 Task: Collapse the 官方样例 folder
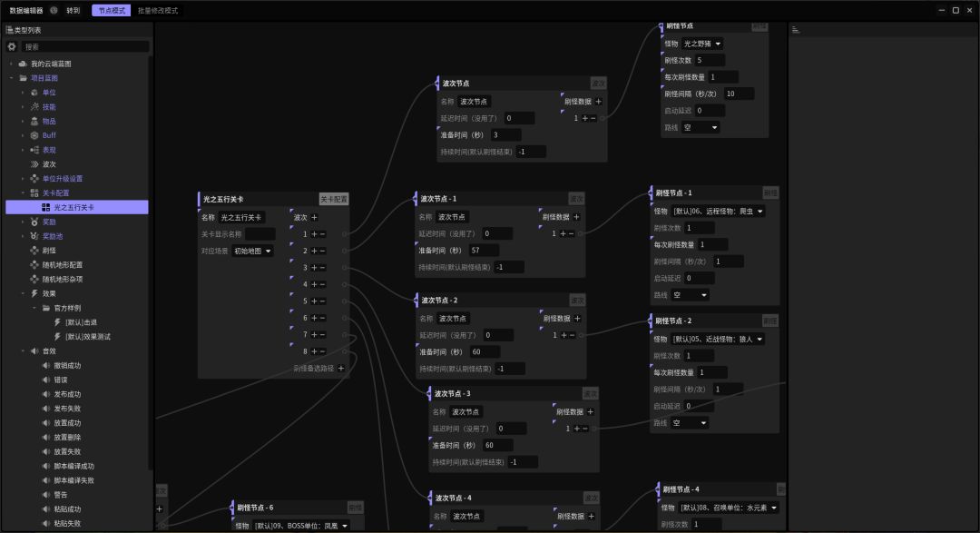click(x=34, y=308)
